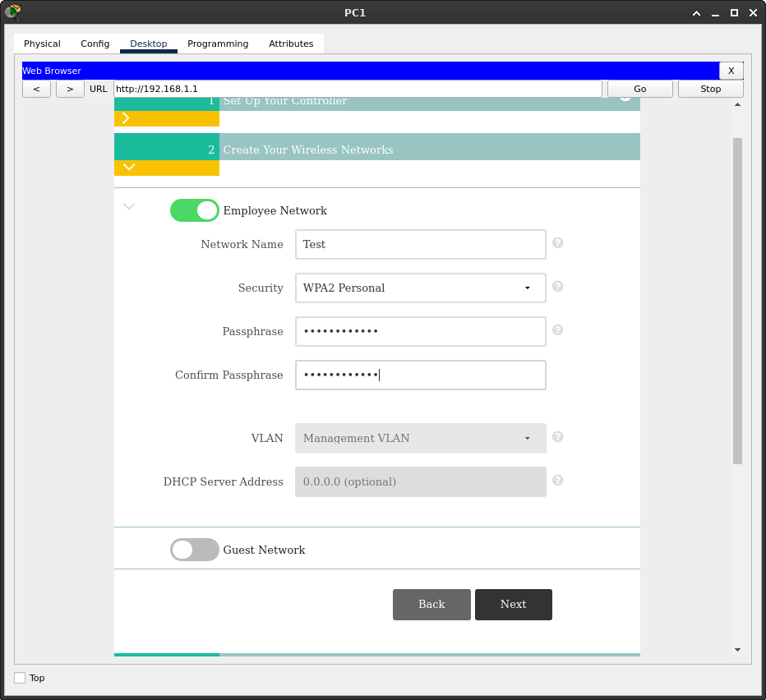Close the Web Browser with X button
Screen dimensions: 766x700
(x=731, y=71)
